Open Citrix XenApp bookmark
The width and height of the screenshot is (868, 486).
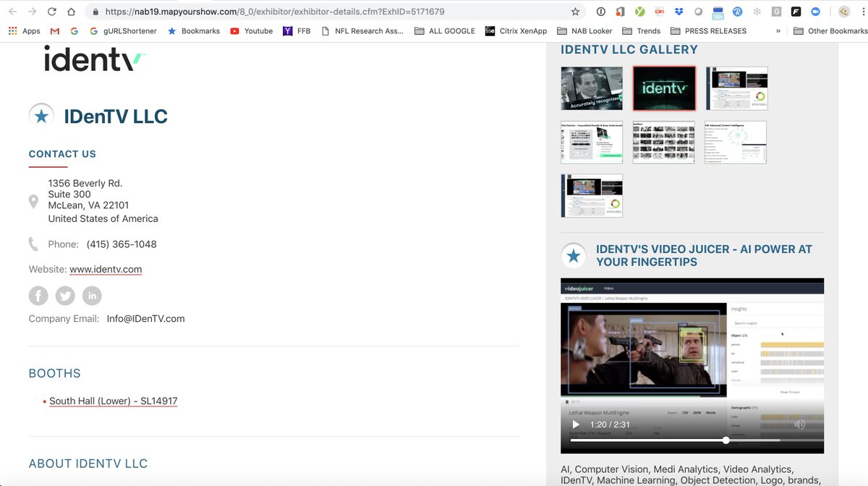(516, 31)
